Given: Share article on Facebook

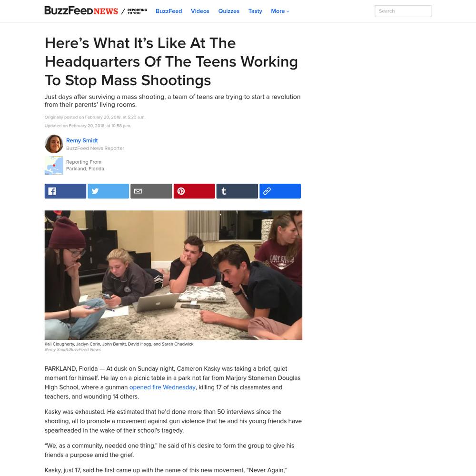Looking at the screenshot, I should (x=65, y=191).
